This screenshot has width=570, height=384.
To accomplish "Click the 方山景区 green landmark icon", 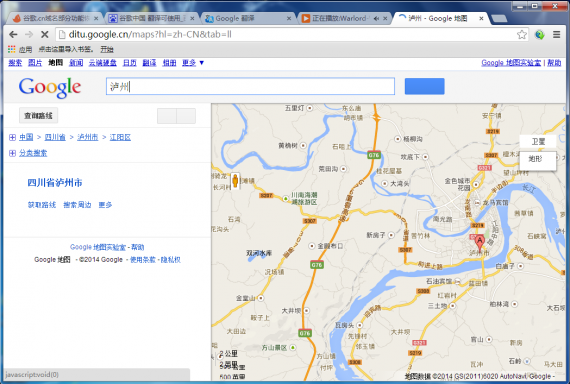I will tap(293, 348).
